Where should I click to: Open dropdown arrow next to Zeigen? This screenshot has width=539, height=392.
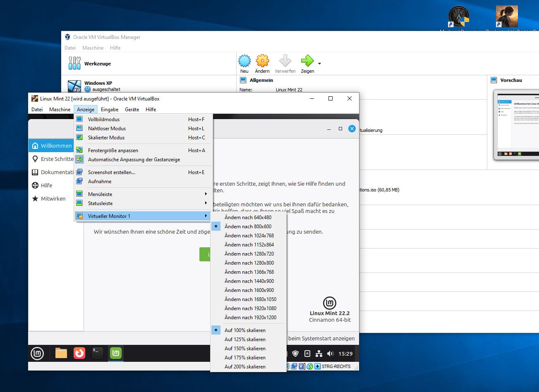pyautogui.click(x=319, y=64)
